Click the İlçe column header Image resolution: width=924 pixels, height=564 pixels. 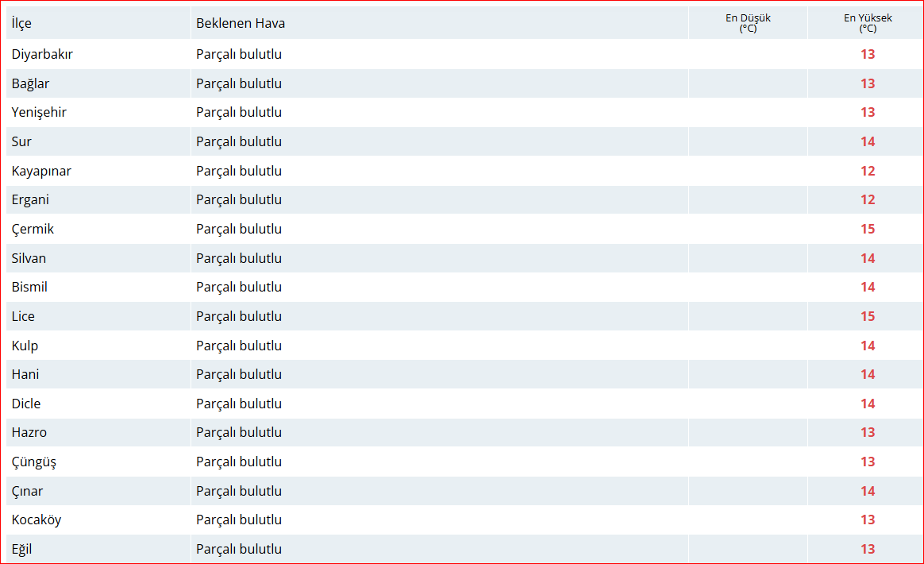point(21,23)
